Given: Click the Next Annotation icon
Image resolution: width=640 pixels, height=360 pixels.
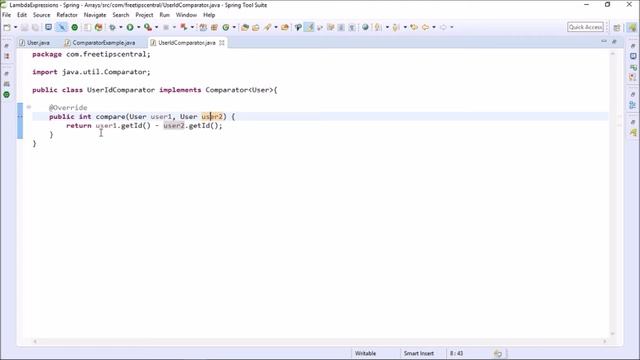Looking at the screenshot, I should [x=378, y=27].
